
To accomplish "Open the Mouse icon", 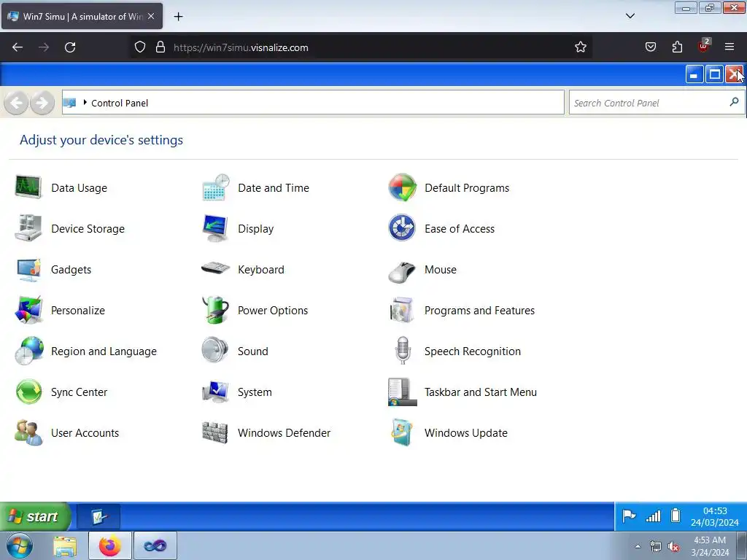I will coord(402,271).
